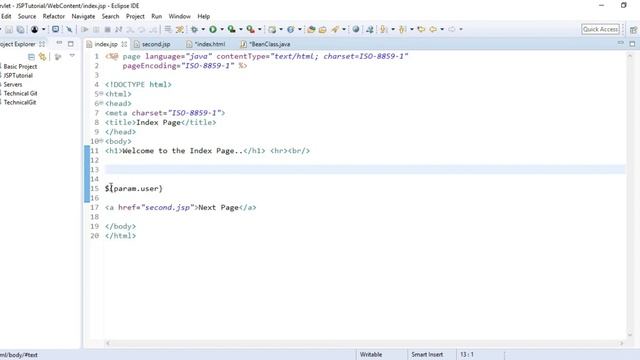Open the Source menu
The width and height of the screenshot is (640, 360).
click(27, 16)
